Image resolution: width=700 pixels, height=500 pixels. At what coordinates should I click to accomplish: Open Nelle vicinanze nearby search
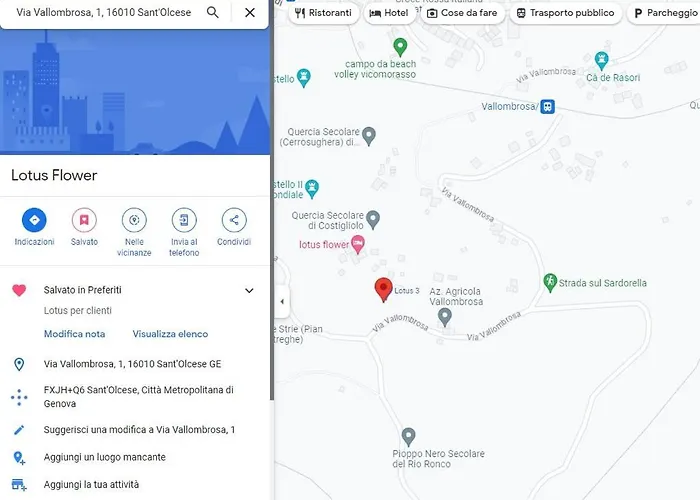click(x=134, y=221)
